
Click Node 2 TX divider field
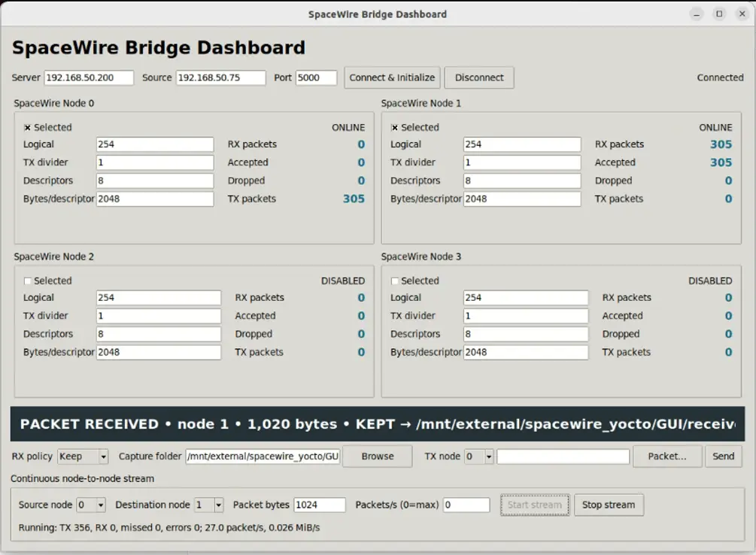coord(159,316)
